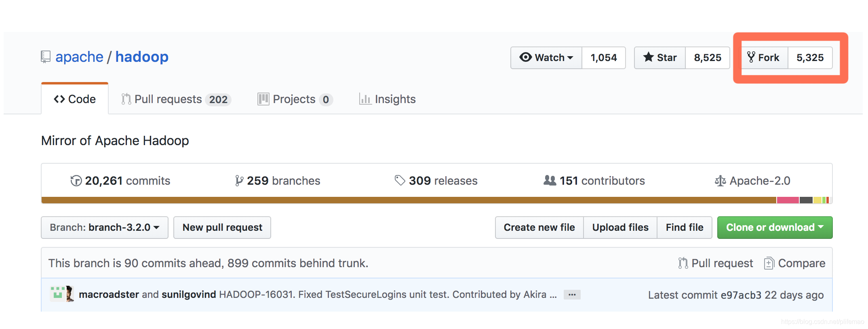Click the New pull request button
868x329 pixels.
pos(222,228)
